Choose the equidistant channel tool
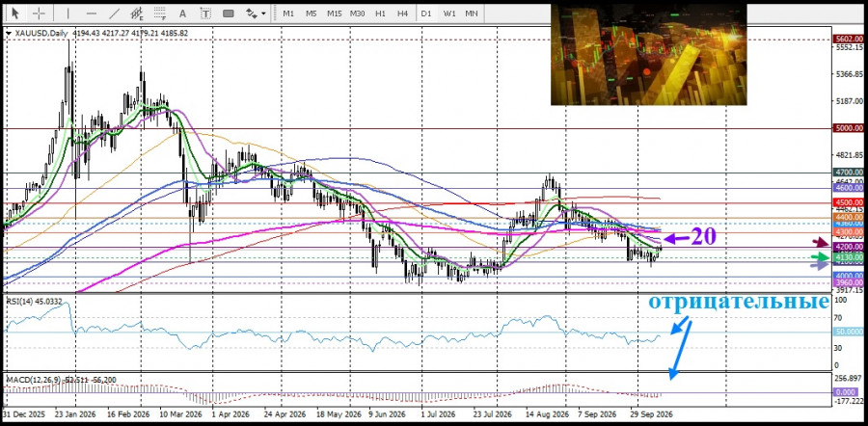The image size is (868, 426). (137, 13)
